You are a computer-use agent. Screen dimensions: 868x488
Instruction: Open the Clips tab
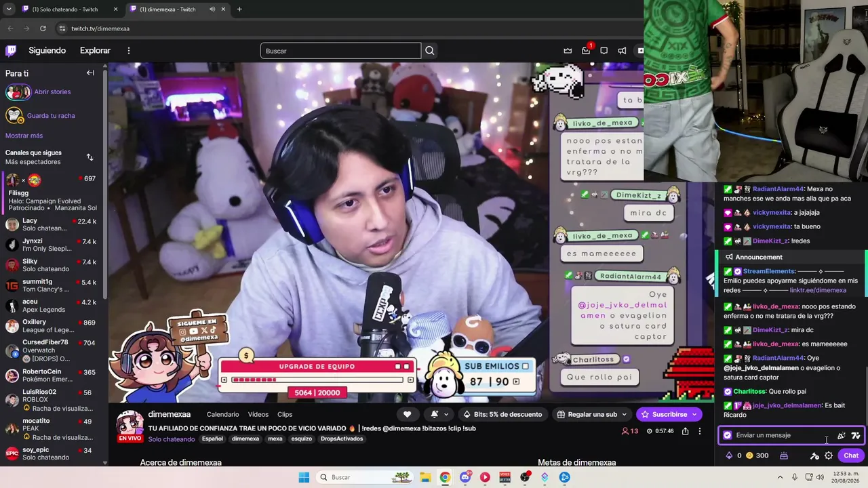(285, 414)
